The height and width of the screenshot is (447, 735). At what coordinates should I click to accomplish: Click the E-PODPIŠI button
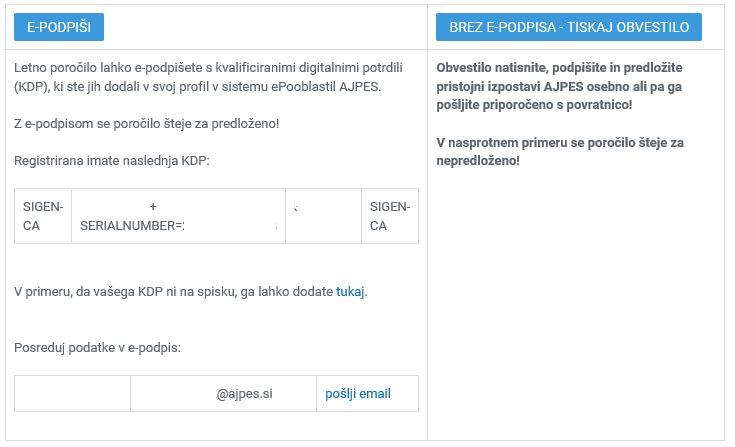pos(59,27)
